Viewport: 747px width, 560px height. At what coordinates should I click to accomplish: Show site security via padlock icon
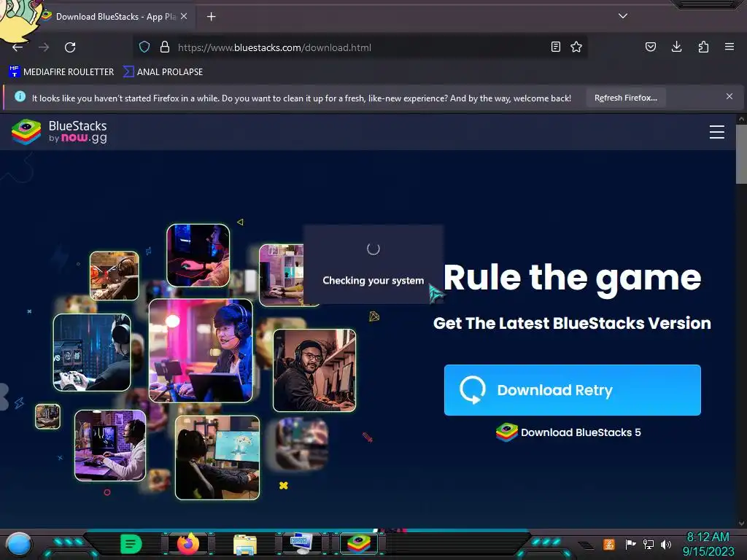pos(165,47)
